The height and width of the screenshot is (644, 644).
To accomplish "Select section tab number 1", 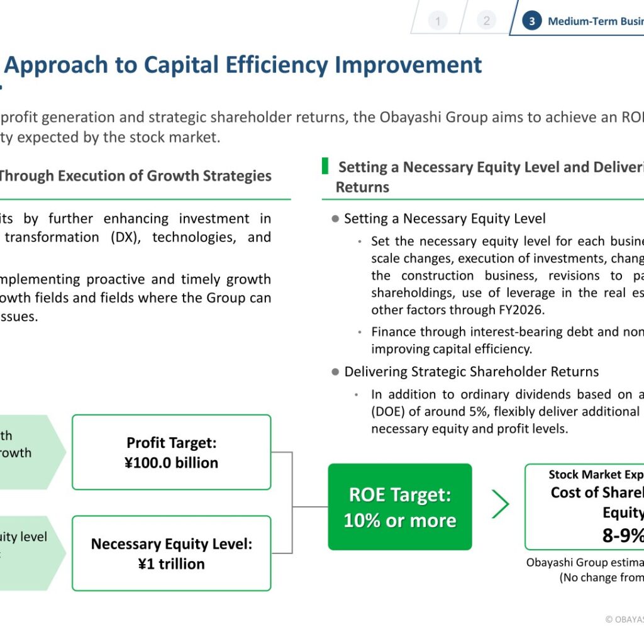I will coord(438,21).
